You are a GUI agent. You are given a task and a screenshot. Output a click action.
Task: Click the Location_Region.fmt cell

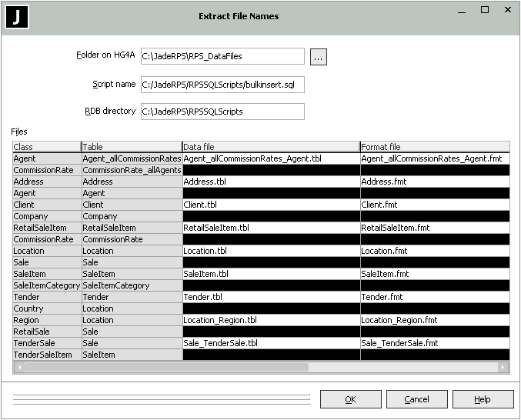coord(434,321)
